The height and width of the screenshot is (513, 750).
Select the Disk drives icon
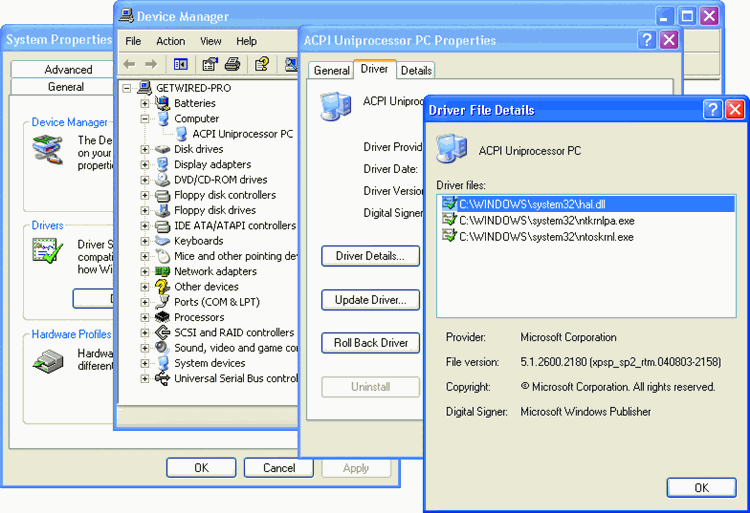click(x=163, y=149)
